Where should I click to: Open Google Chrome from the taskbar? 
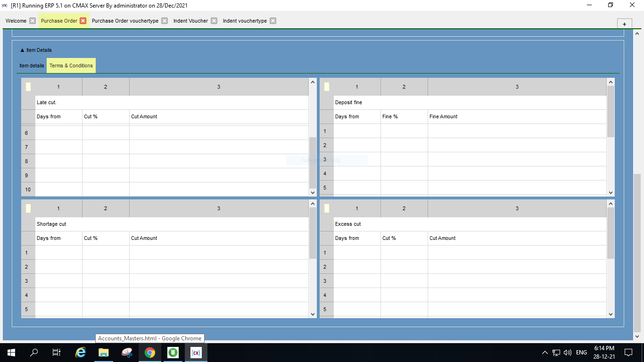point(150,353)
